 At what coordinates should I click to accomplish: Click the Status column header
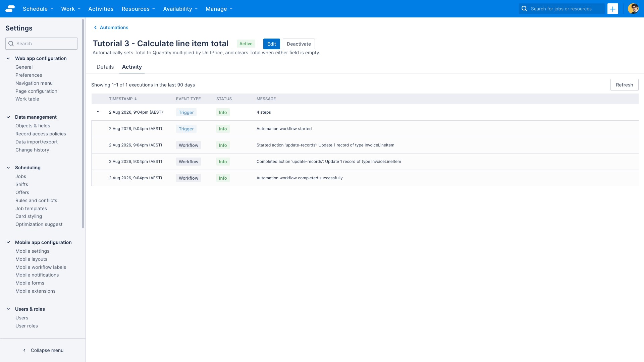click(224, 99)
